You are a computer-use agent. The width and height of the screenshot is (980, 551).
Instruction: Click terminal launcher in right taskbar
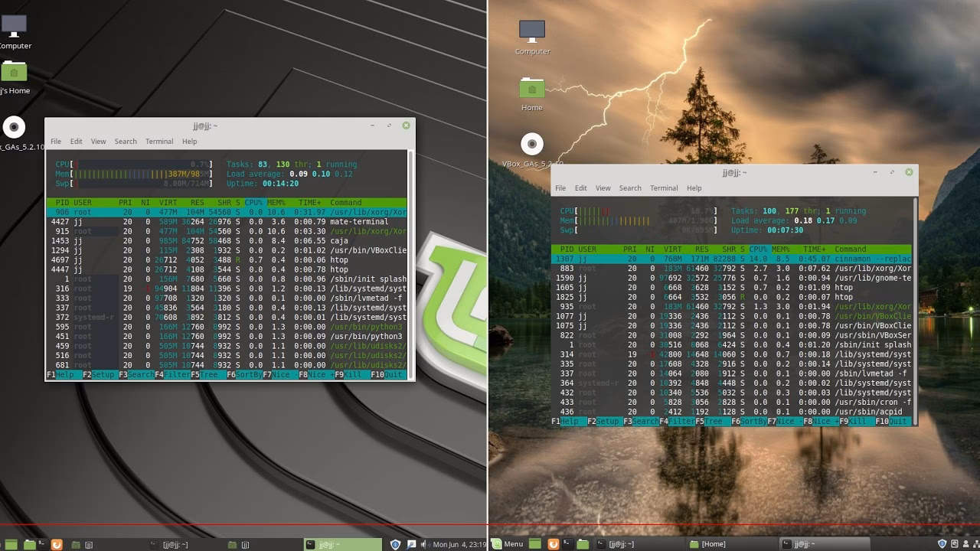coord(567,544)
